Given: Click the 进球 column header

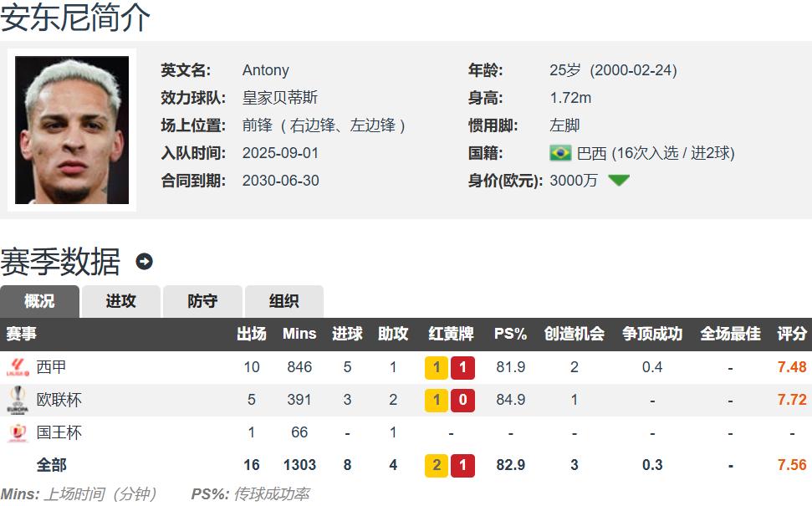Looking at the screenshot, I should pyautogui.click(x=347, y=334).
